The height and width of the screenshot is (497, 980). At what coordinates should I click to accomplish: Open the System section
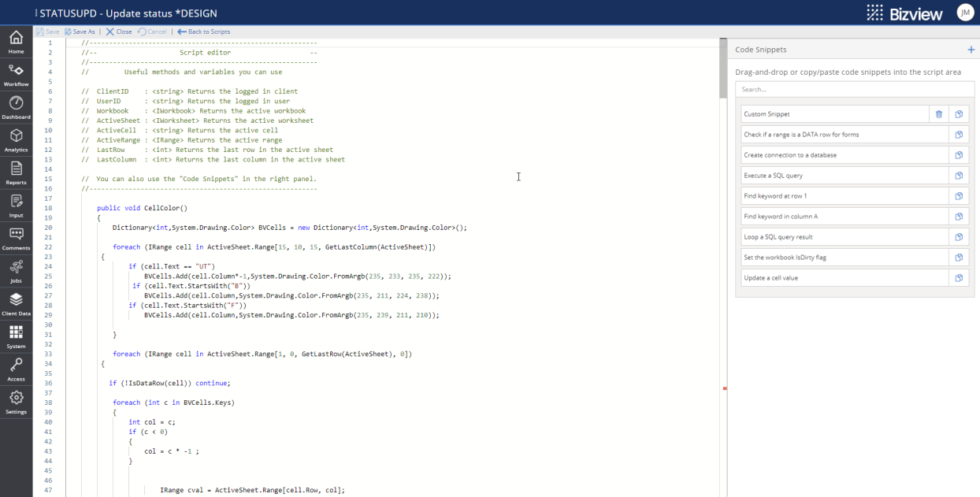click(16, 336)
